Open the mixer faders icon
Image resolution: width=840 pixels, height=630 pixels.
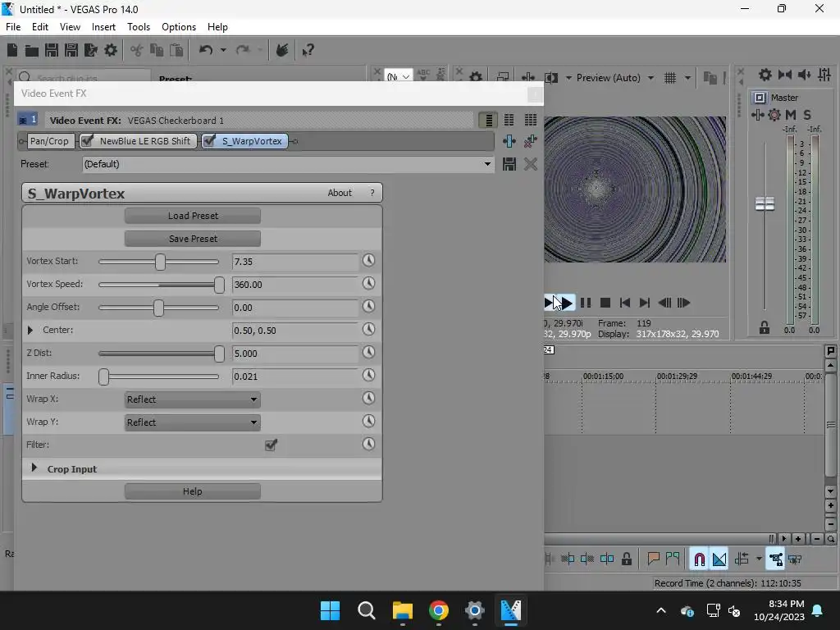(x=824, y=75)
